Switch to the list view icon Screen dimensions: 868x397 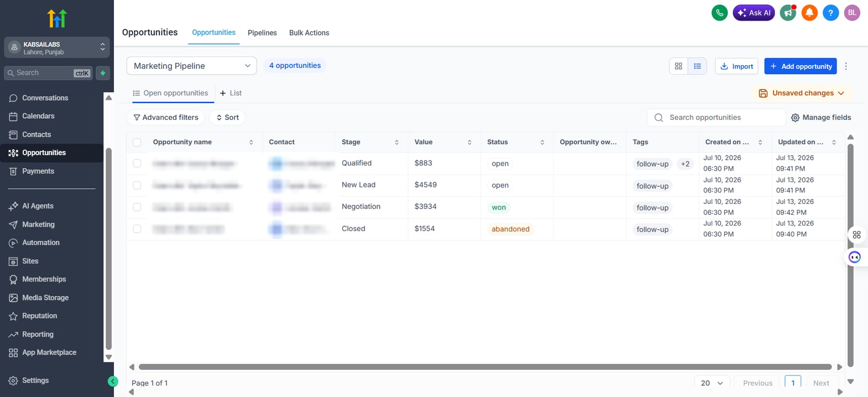pyautogui.click(x=698, y=66)
